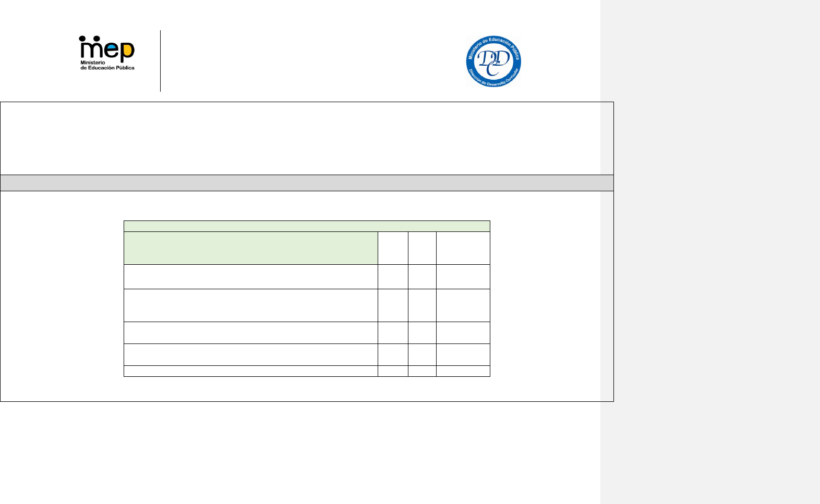Click the blue circular DDC seal logo
Screen dimensions: 820x504
[493, 62]
